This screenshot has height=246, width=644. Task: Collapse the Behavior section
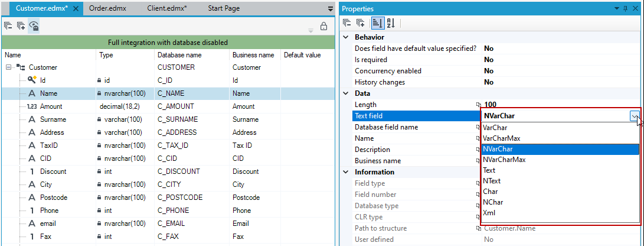pyautogui.click(x=345, y=37)
